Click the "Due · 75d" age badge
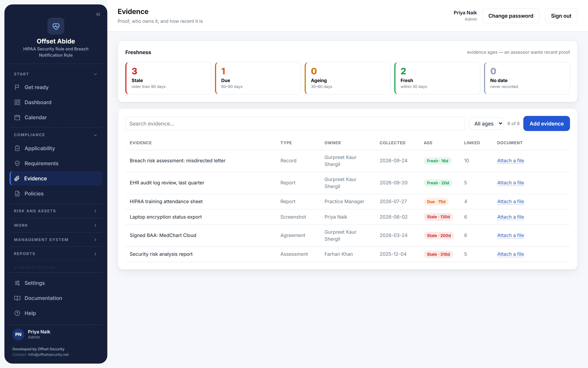588x368 pixels. pyautogui.click(x=436, y=201)
